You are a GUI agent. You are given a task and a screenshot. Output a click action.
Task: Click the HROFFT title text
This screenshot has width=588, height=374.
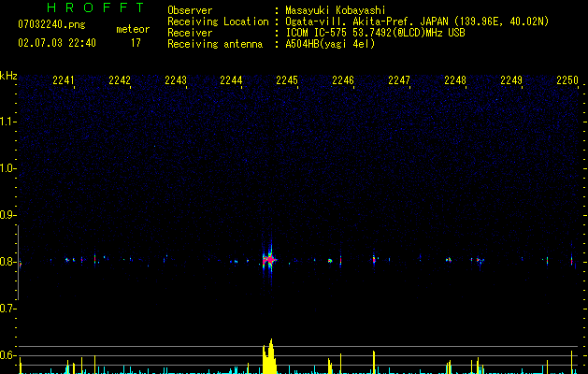pos(96,7)
